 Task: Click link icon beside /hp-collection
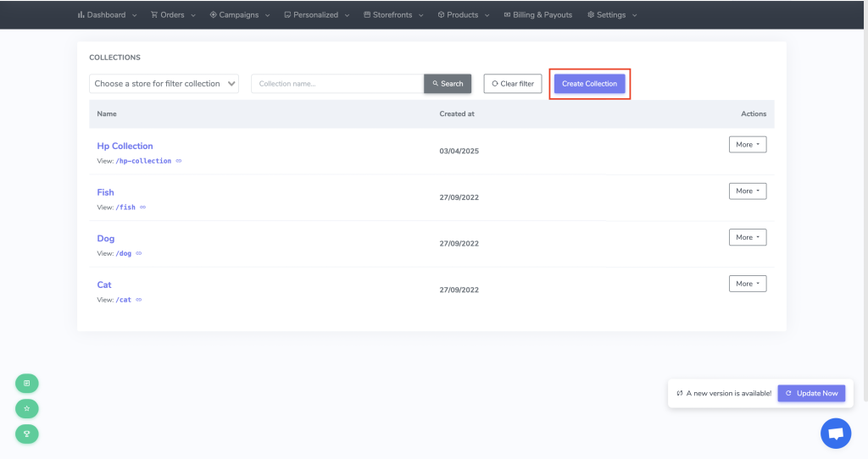(x=179, y=161)
